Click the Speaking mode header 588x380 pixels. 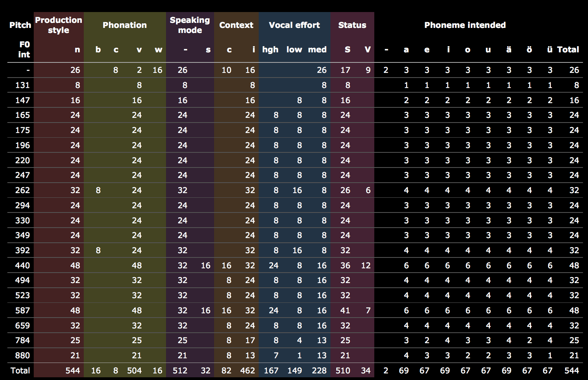[x=190, y=25]
